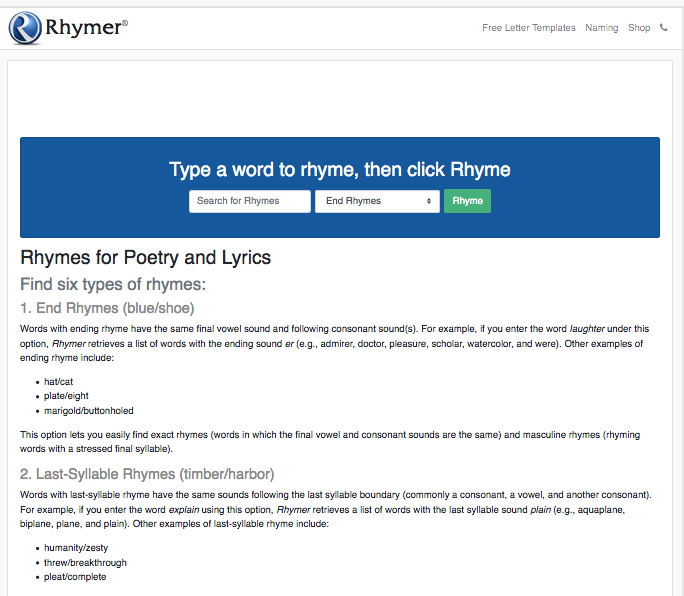684x596 pixels.
Task: Open the End Rhymes dropdown
Action: point(377,201)
